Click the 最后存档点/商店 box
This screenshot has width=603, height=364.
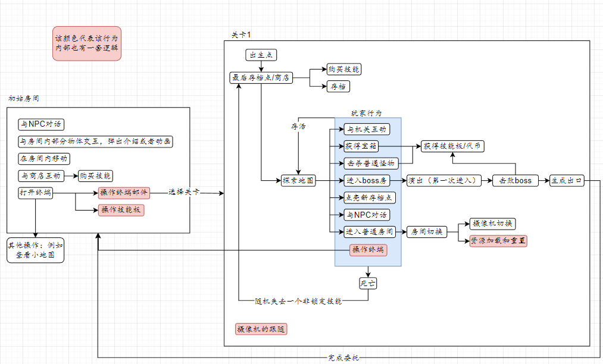pyautogui.click(x=261, y=78)
